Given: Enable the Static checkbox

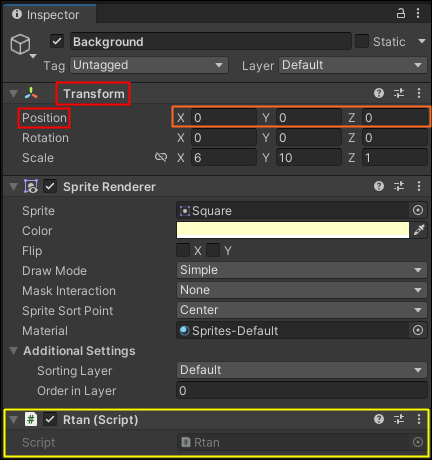Looking at the screenshot, I should click(x=362, y=41).
